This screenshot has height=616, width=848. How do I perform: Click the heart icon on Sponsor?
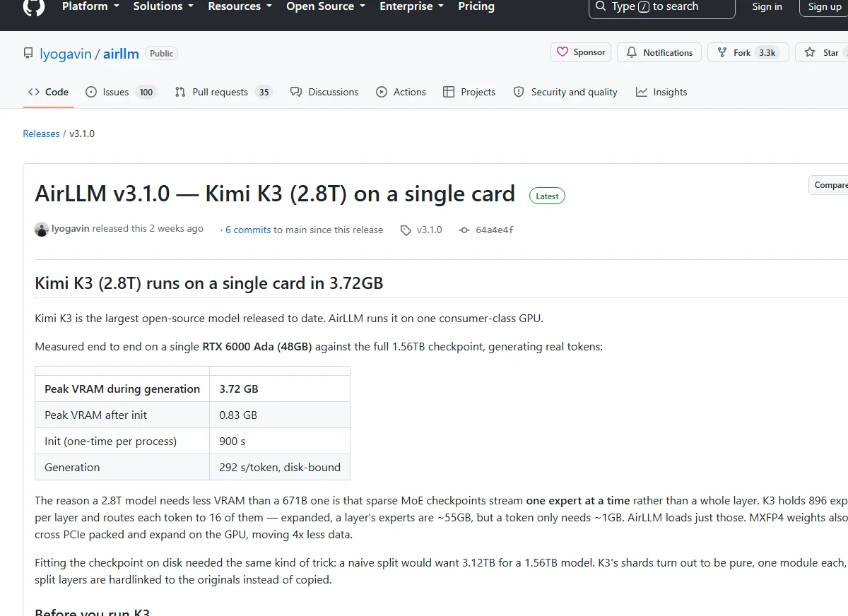point(563,52)
